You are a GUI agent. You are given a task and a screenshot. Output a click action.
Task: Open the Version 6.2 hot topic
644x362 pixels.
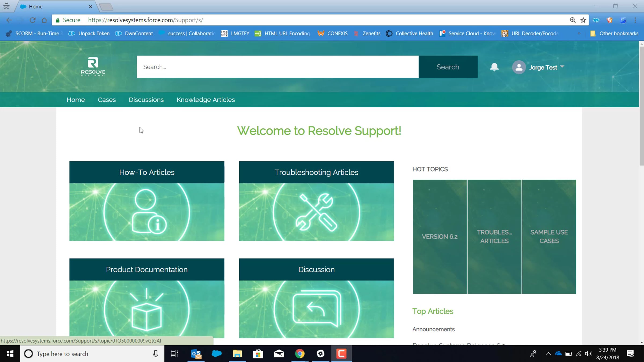pyautogui.click(x=440, y=237)
